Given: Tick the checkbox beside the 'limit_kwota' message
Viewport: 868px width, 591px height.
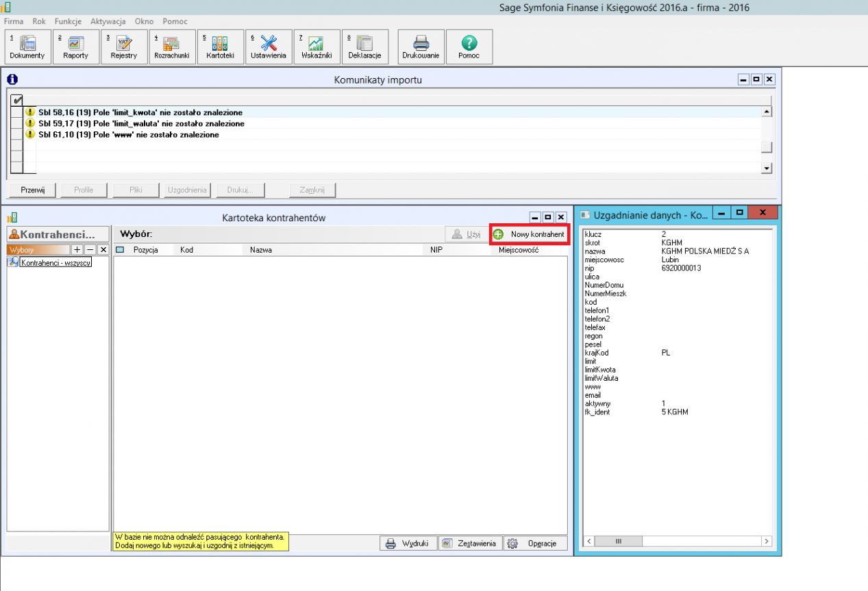Looking at the screenshot, I should click(x=17, y=112).
